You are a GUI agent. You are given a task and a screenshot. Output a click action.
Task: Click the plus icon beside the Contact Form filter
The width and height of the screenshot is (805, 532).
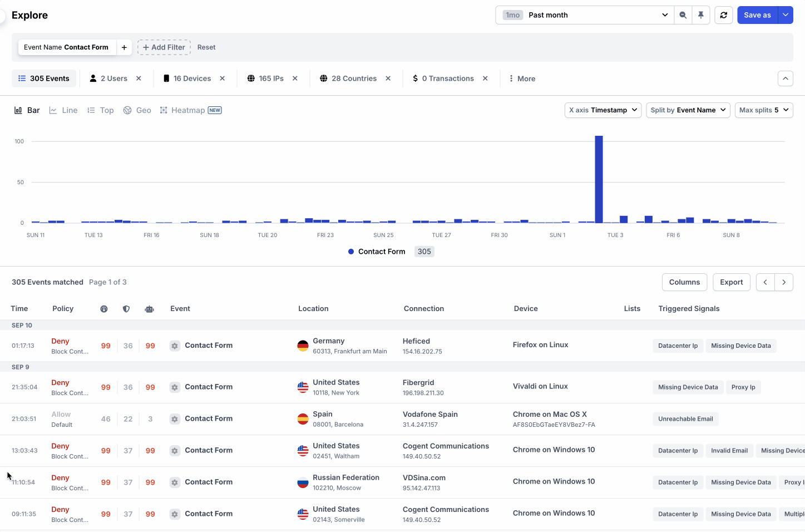point(124,47)
